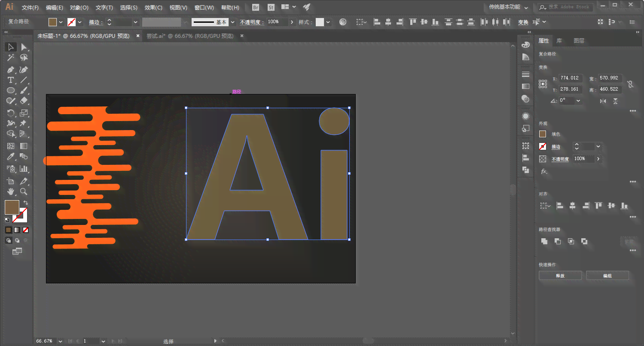This screenshot has height=346, width=644.
Task: Open the 样式 graphic style dropdown
Action: (328, 22)
